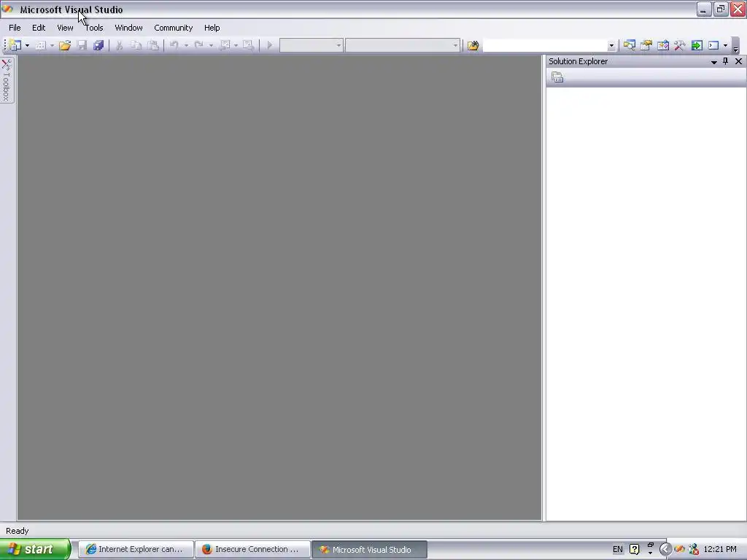Switch to Internet Explorer taskbar button
The image size is (747, 560).
(x=136, y=549)
